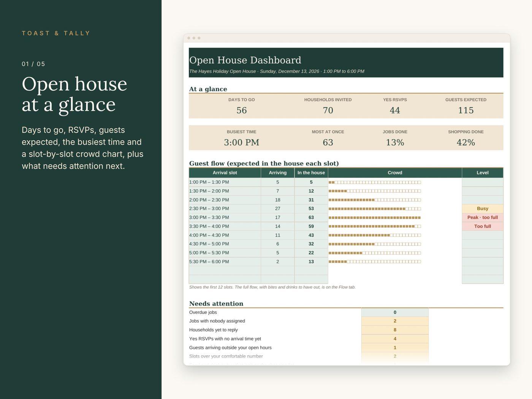Select Arriving value 18
The height and width of the screenshot is (399, 532).
278,200
